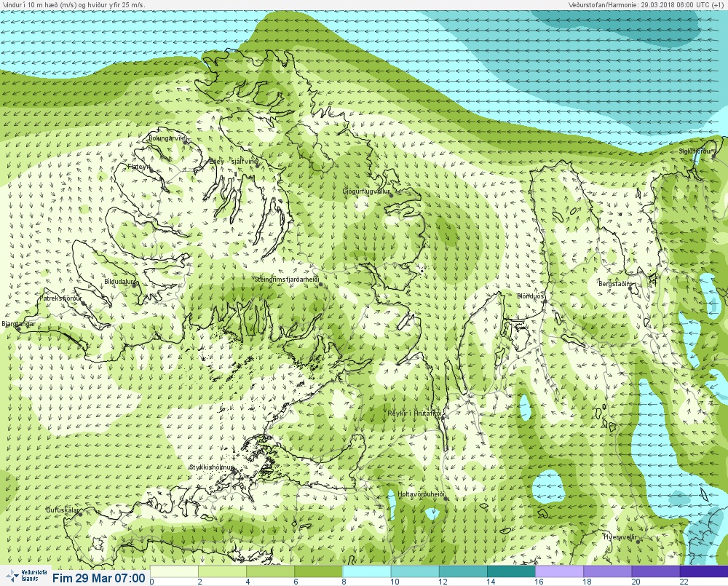Select the 2–4 m/s legend swatch

click(222, 571)
